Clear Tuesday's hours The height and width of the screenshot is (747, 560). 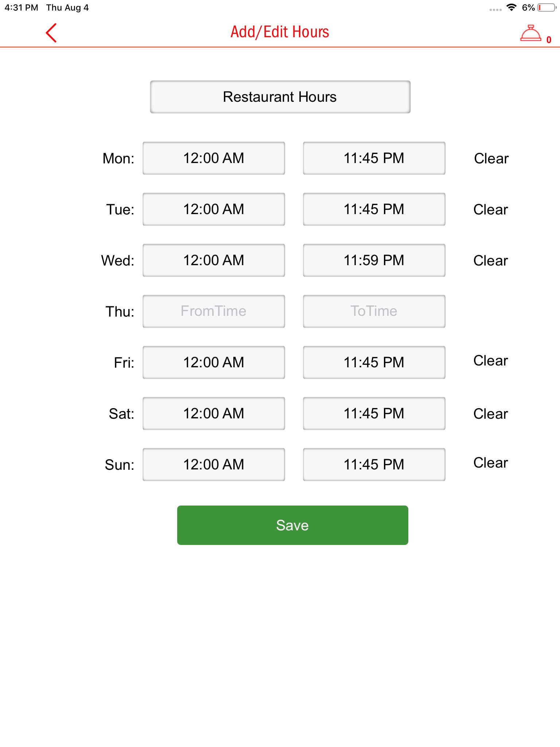490,210
